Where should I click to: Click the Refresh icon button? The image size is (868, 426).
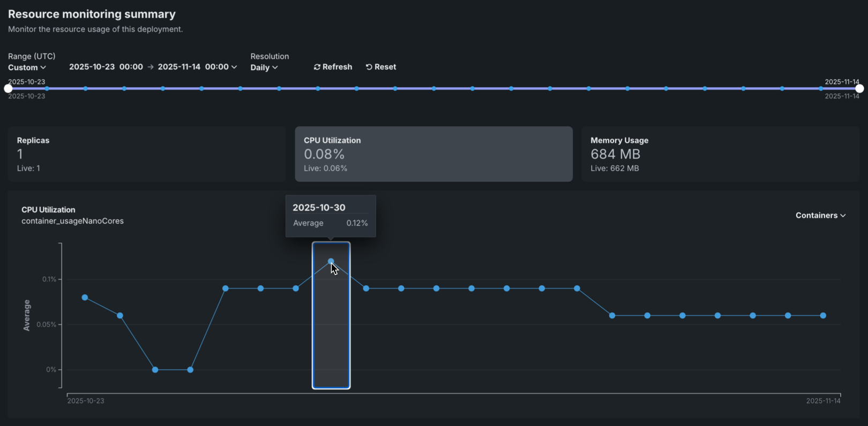(317, 67)
